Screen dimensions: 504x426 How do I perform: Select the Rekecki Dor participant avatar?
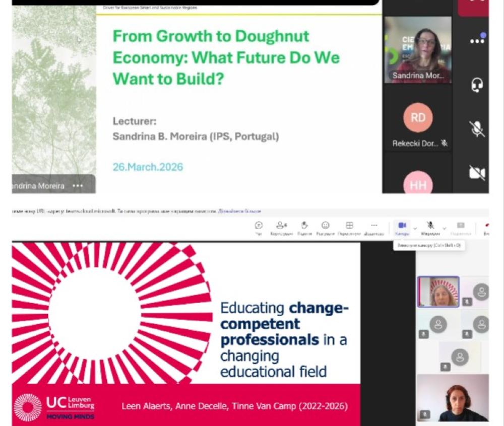pyautogui.click(x=418, y=118)
